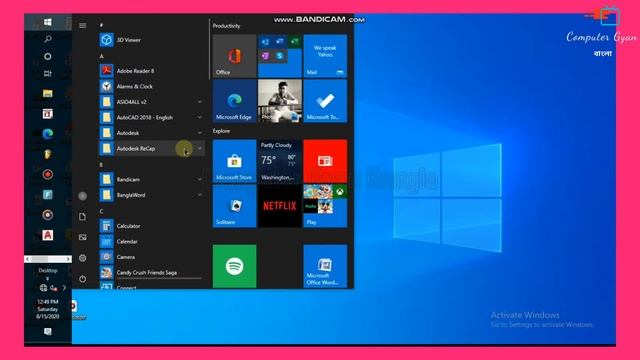Open Adobe Reader 8 from app list

pos(151,71)
